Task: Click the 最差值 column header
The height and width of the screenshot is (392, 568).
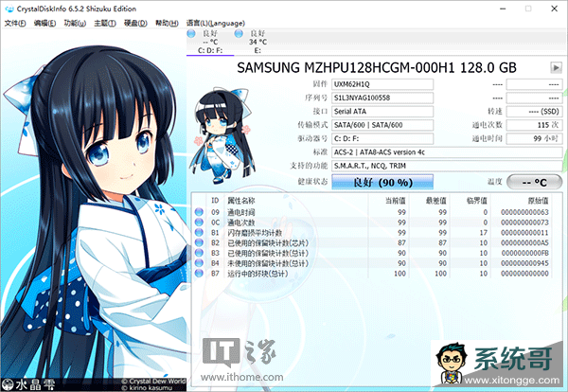Action: coord(429,201)
